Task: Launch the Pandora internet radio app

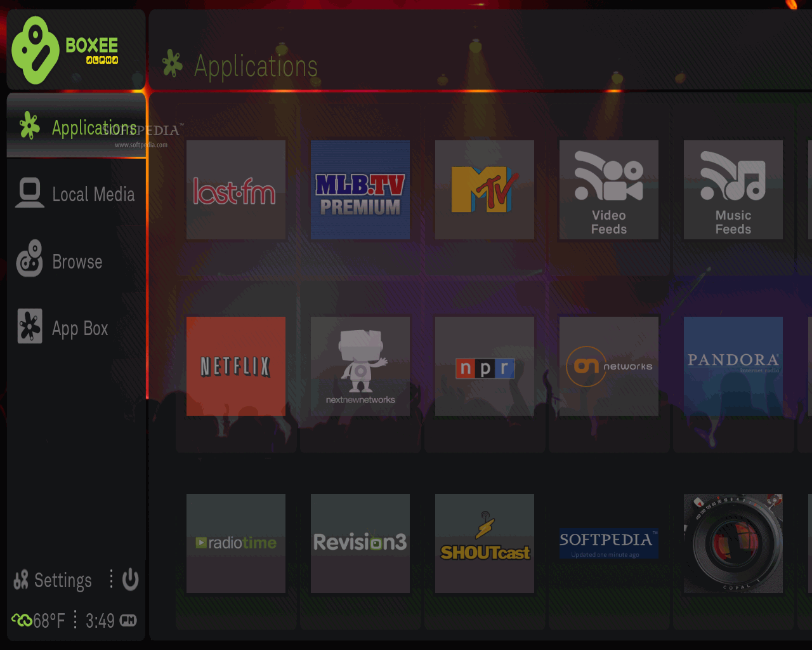Action: (x=733, y=366)
